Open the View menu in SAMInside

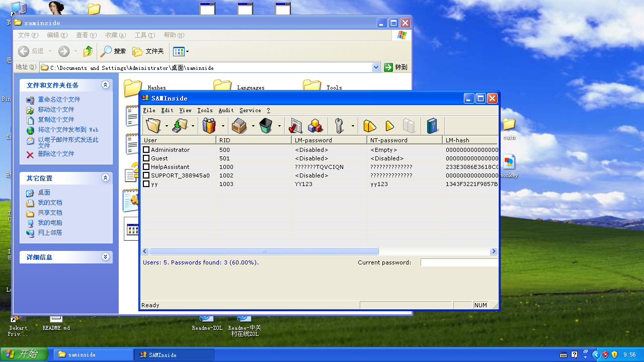(185, 110)
